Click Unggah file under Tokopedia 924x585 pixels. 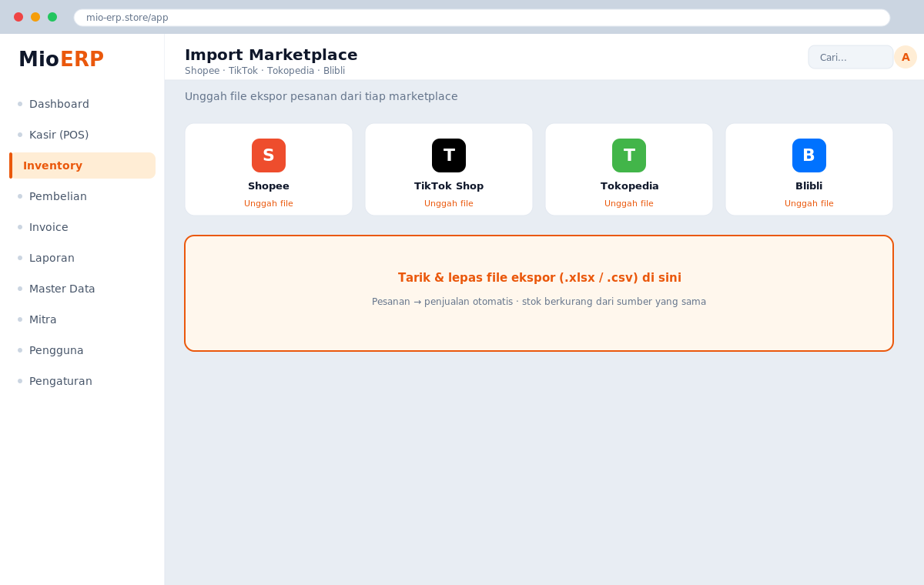(629, 203)
